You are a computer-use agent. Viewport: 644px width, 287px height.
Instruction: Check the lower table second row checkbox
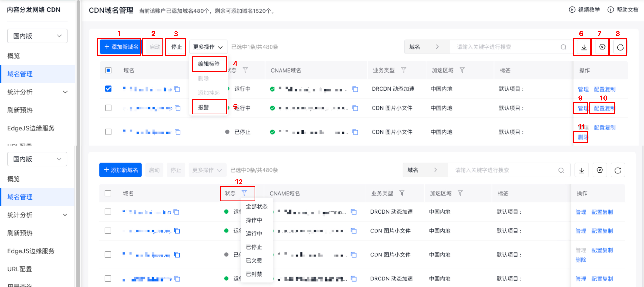coord(108,231)
